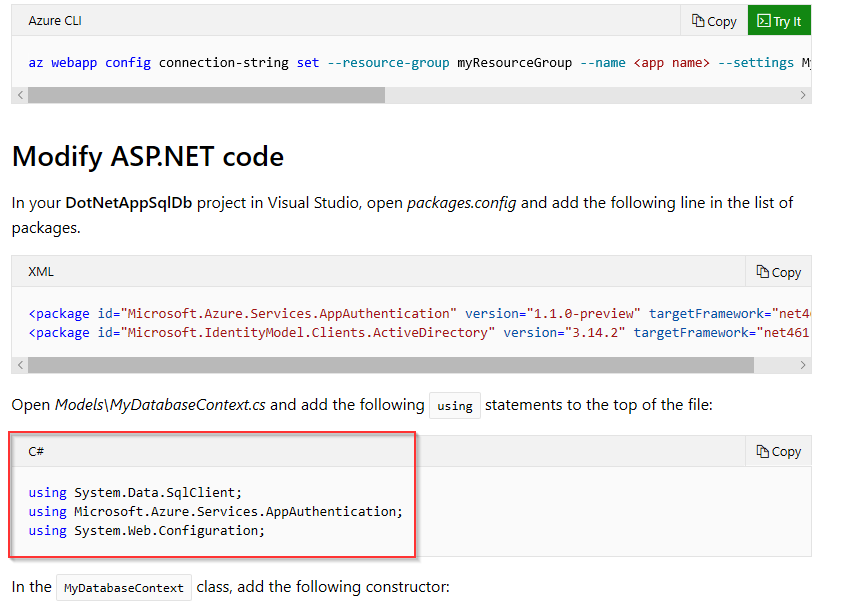Click the 'using Microsoft.Azure.Services.AppAuthentication;' line
Viewport: 841px width, 606px height.
(216, 511)
